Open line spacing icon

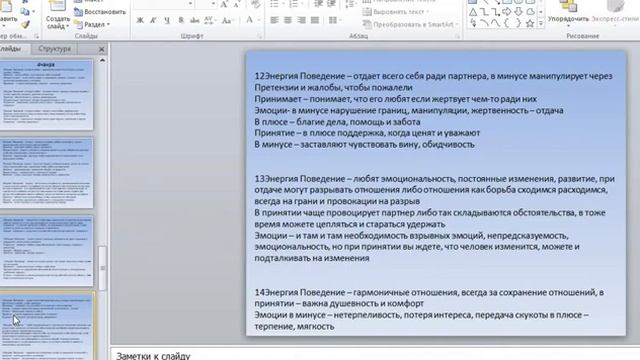350,4
